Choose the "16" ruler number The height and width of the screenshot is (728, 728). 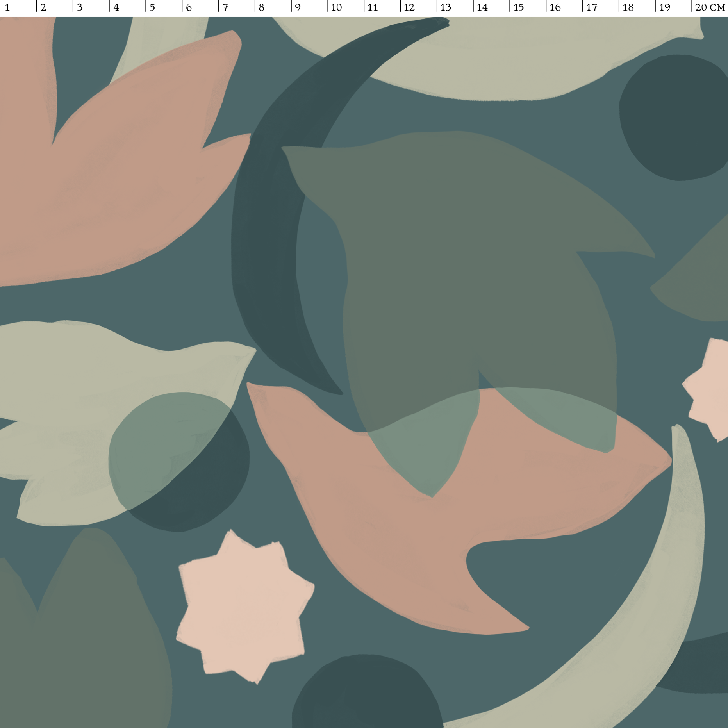tap(555, 7)
